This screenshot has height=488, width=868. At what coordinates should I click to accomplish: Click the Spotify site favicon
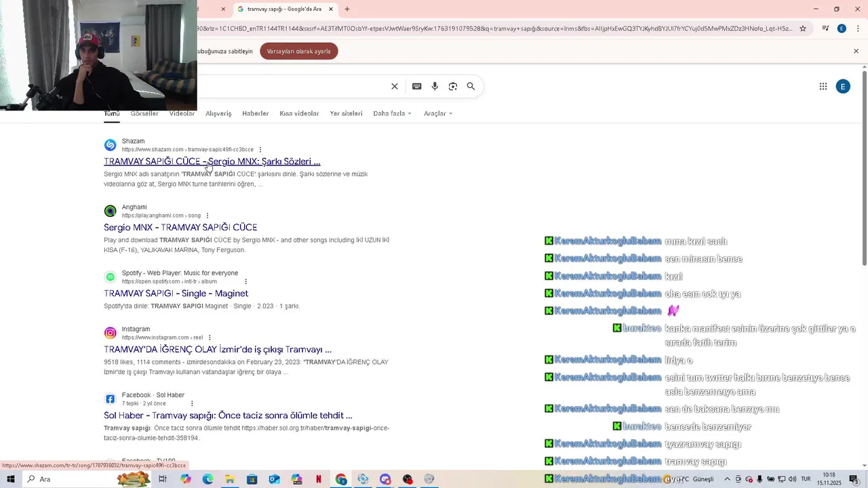(110, 277)
